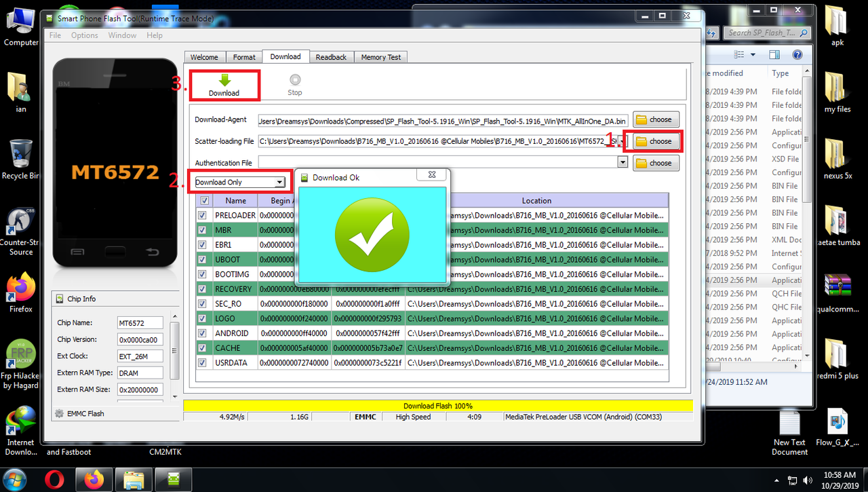Screen dimensions: 868x492
Task: Uncheck the MBR partition checkbox
Action: tap(202, 230)
